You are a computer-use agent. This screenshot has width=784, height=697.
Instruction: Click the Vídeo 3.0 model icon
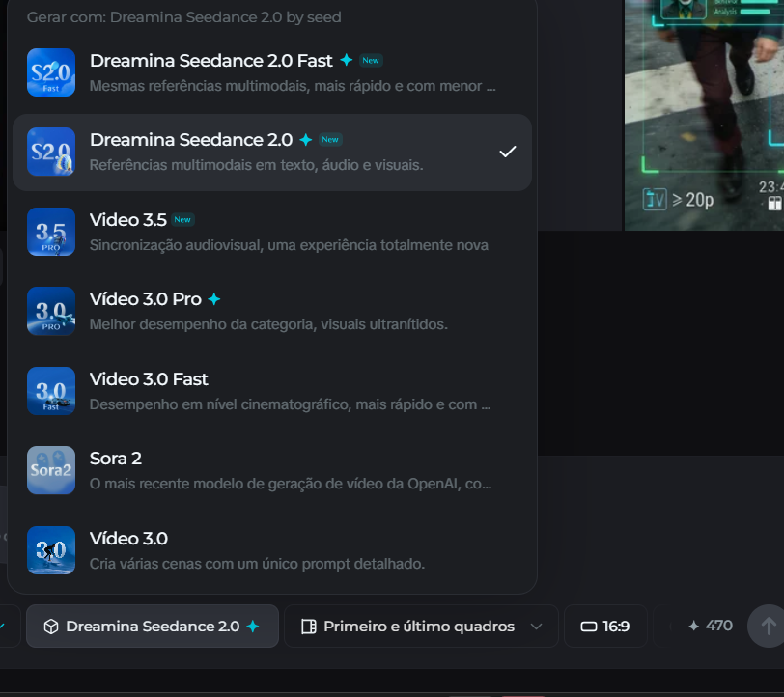point(51,550)
